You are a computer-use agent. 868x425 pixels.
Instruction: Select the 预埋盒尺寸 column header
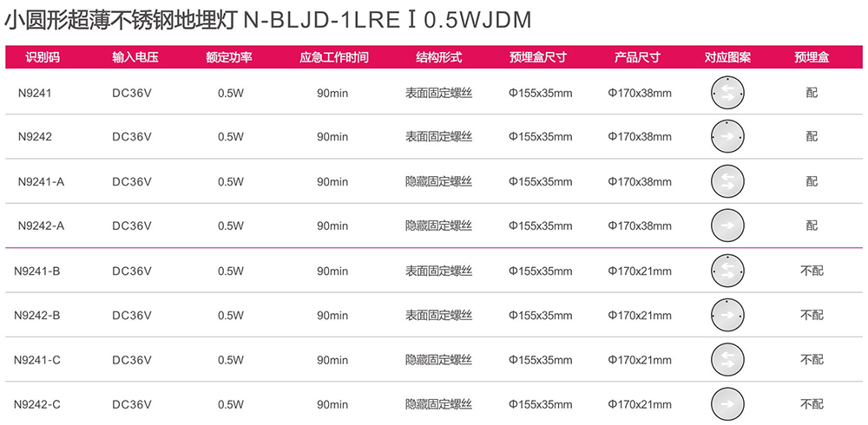(538, 57)
